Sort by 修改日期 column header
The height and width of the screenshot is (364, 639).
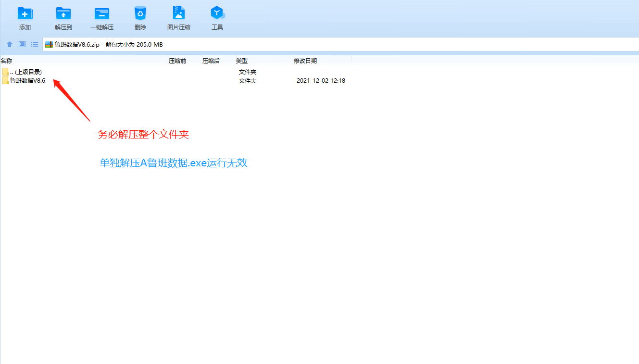point(305,61)
